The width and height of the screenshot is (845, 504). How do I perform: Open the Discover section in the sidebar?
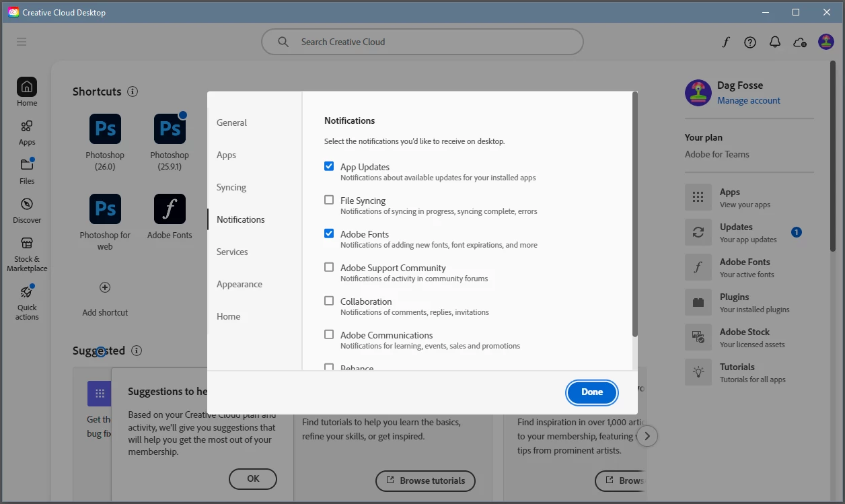point(27,211)
